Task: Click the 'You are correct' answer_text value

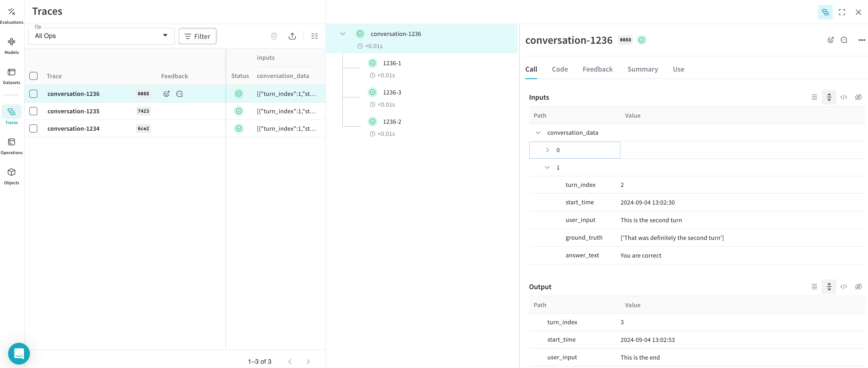Action: [640, 256]
